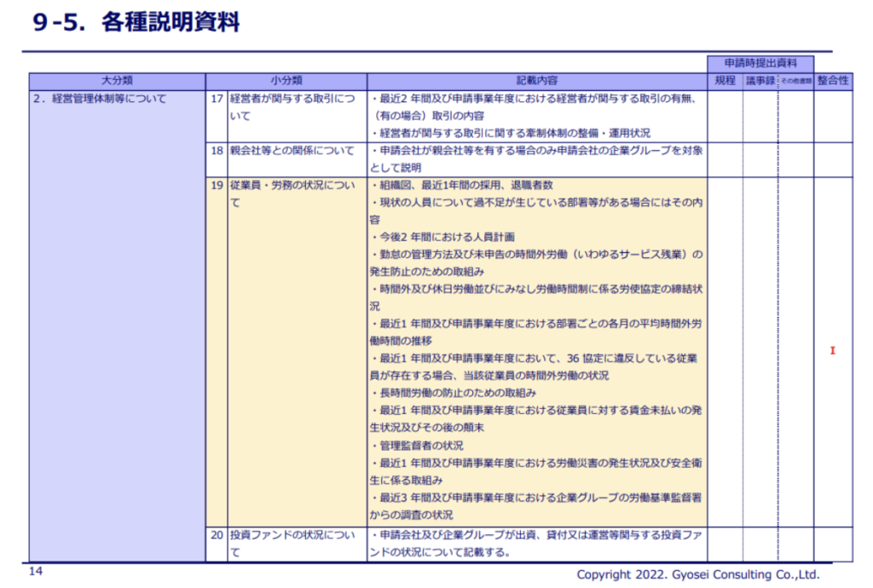Click the bullet starting '現状の人員について過不足'

click(x=537, y=203)
